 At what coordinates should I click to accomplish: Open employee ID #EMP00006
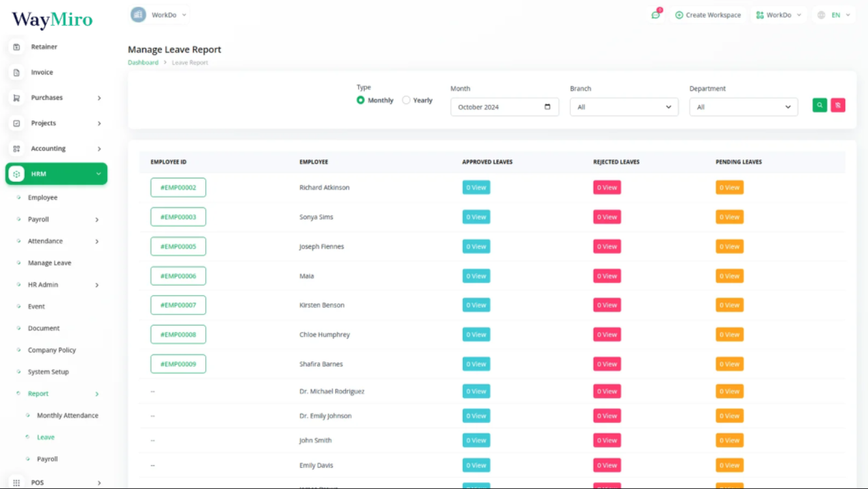[178, 276]
